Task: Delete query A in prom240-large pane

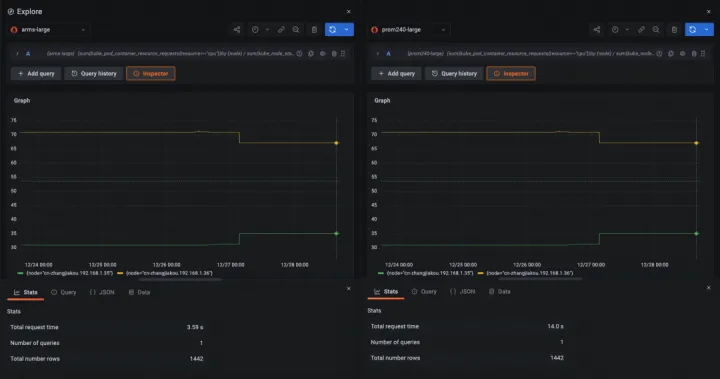Action: [x=694, y=54]
